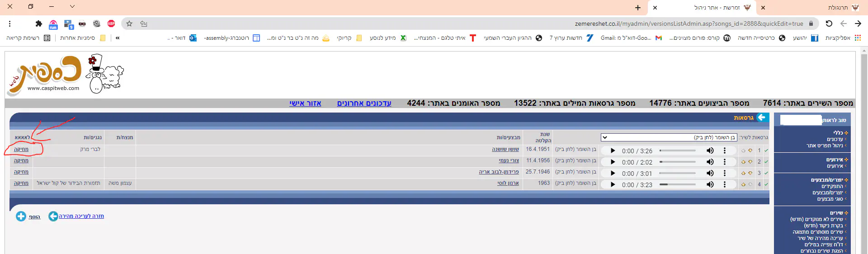Open the Chrome extensions puzzle menu
Screen dimensions: 868x254
[39, 24]
